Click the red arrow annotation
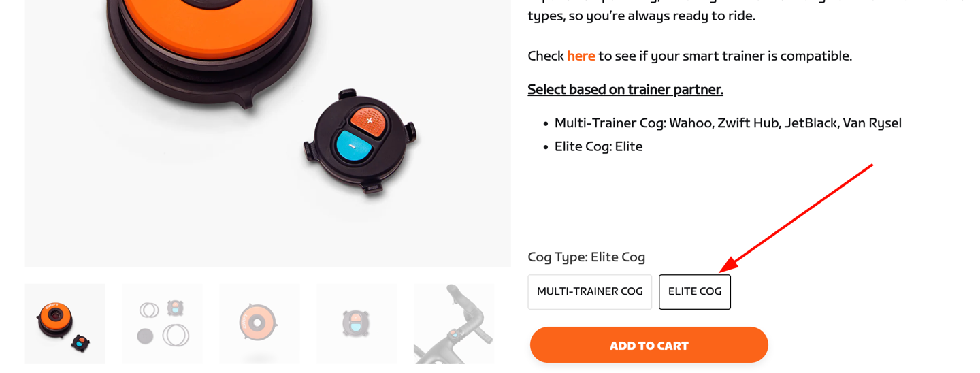Viewport: 980px width, 373px height. click(796, 218)
